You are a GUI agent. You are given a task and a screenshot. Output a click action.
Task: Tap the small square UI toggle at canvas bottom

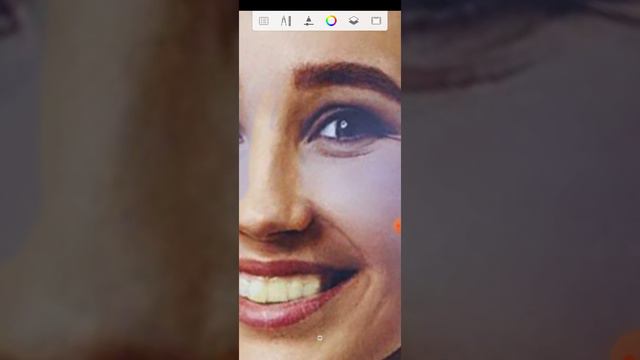[320, 338]
